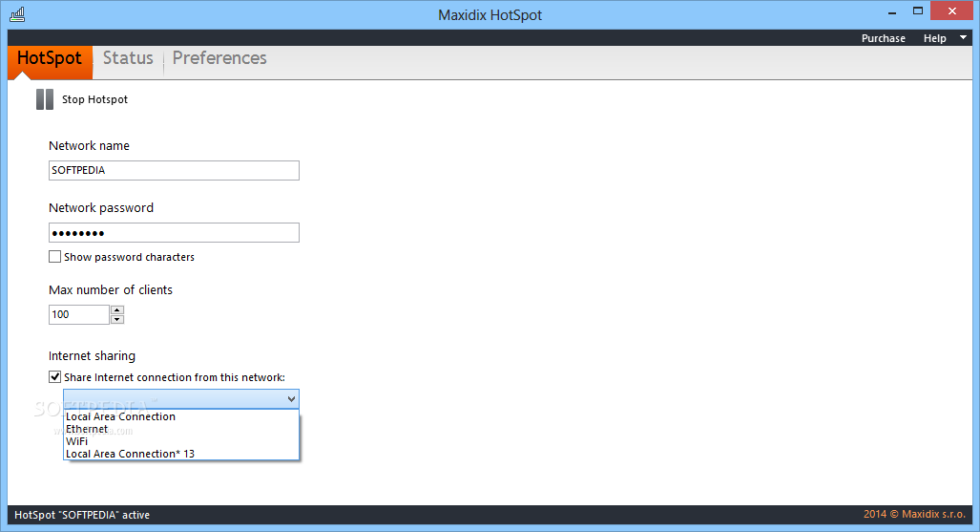Image resolution: width=980 pixels, height=532 pixels.
Task: Open the Help menu
Action: pos(934,38)
